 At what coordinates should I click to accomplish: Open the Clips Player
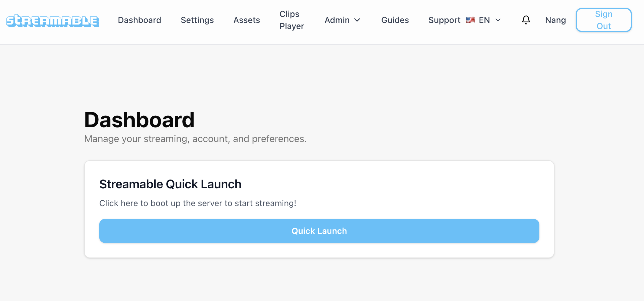pos(291,20)
